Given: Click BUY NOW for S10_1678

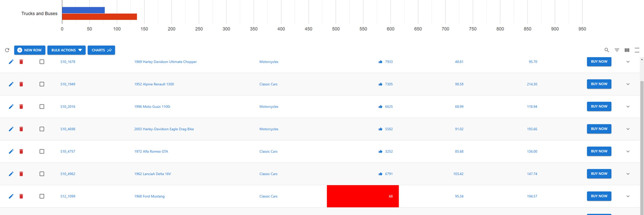Looking at the screenshot, I should pos(599,61).
